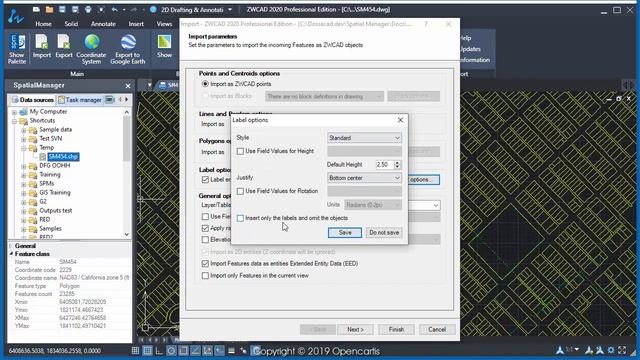Check Insert only the labels option
The height and width of the screenshot is (360, 640).
(240, 218)
